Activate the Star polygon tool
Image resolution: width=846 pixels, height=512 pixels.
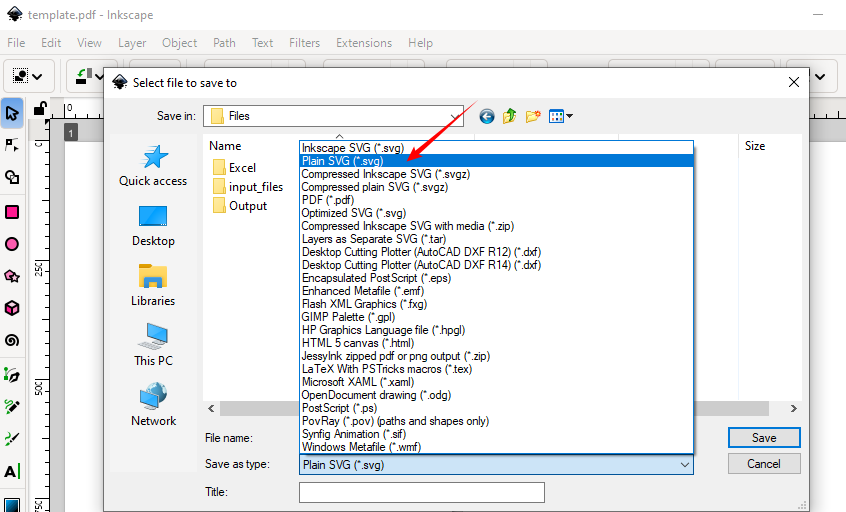tap(12, 276)
